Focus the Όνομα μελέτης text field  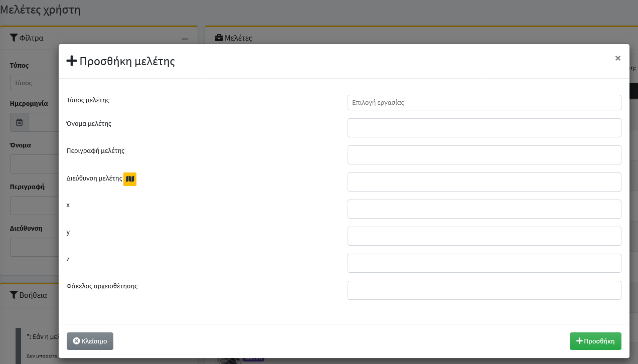pyautogui.click(x=484, y=128)
